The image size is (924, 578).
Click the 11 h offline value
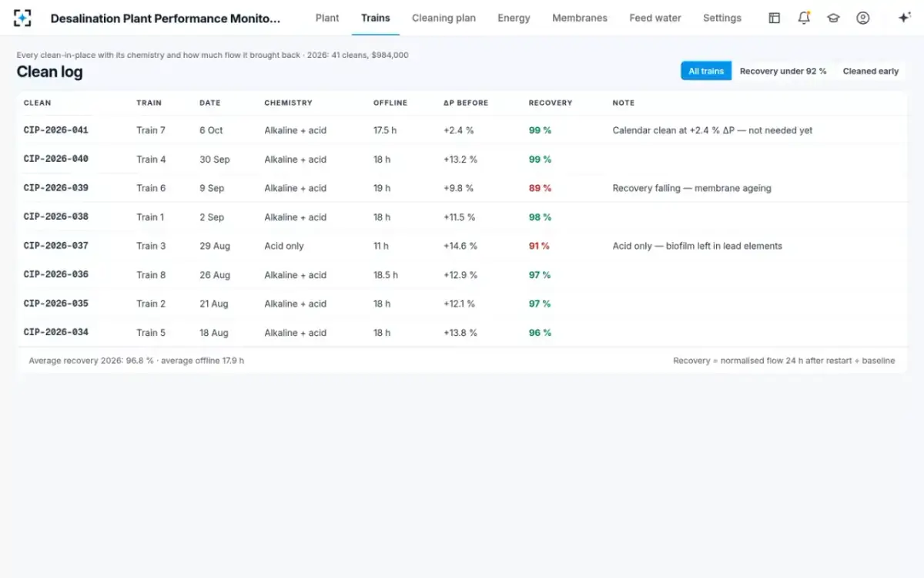(x=381, y=246)
